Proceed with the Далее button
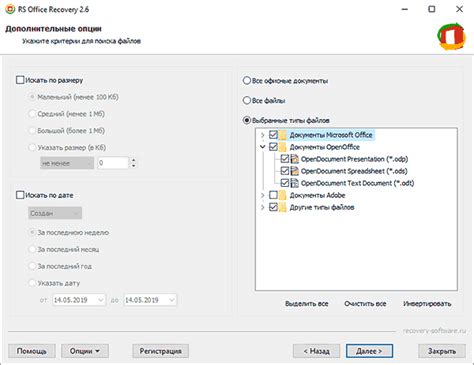The width and height of the screenshot is (474, 365). tap(369, 351)
